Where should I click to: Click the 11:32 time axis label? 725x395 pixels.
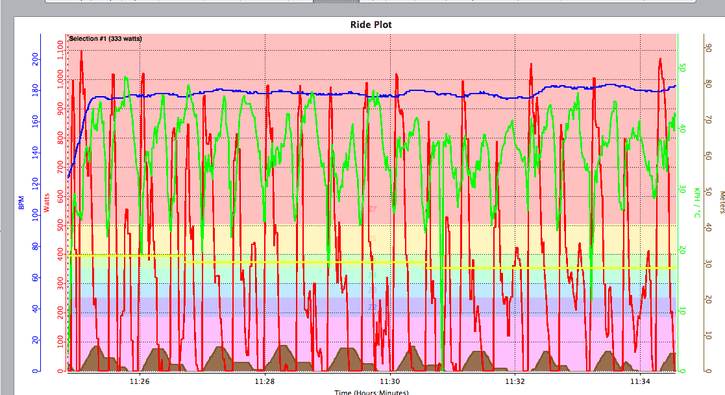[515, 382]
